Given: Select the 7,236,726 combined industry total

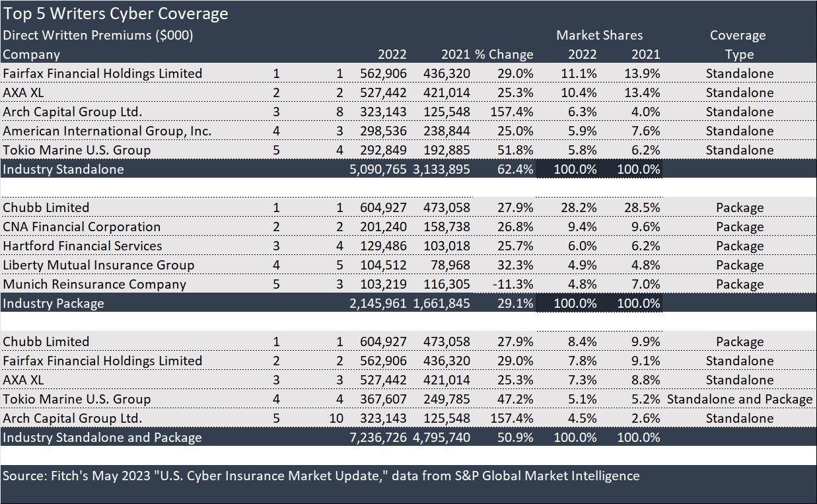Looking at the screenshot, I should (378, 437).
